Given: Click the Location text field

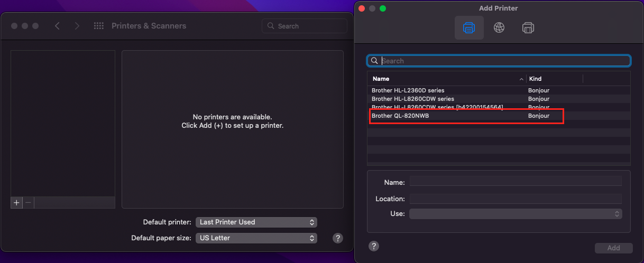Looking at the screenshot, I should point(516,199).
